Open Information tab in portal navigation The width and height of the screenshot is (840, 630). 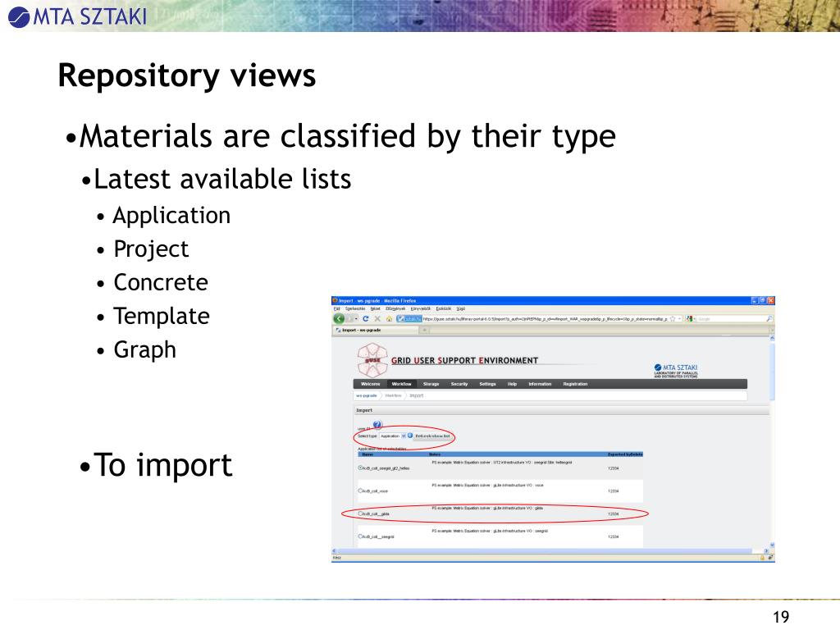[x=540, y=384]
